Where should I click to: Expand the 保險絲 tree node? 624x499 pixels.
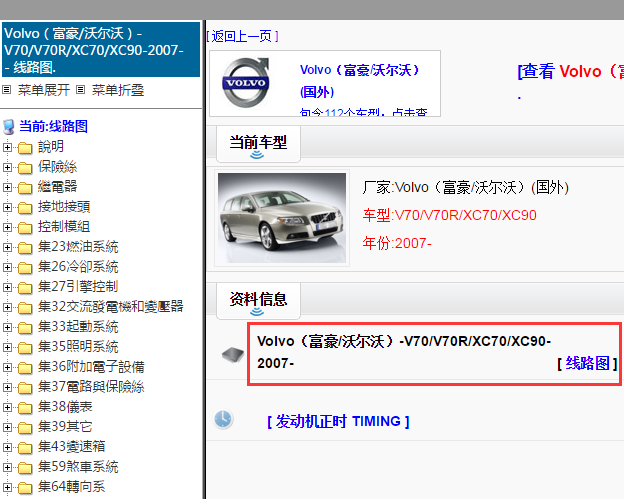7,167
